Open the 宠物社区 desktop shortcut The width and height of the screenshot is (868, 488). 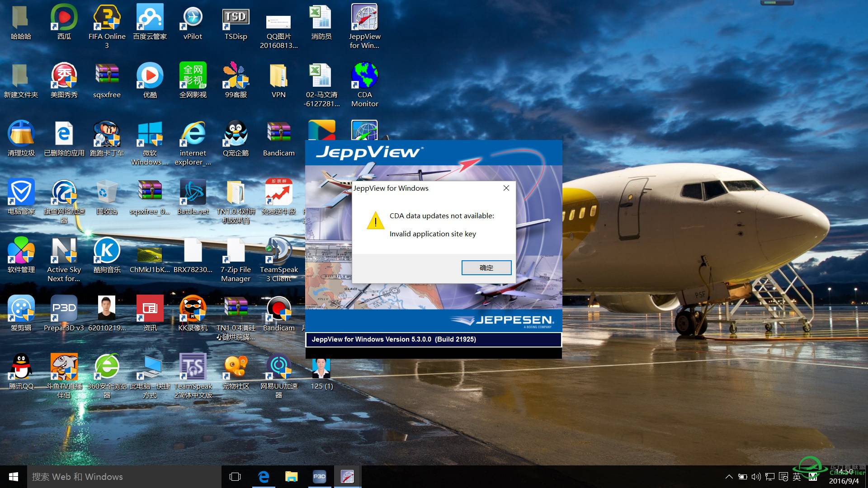click(236, 371)
